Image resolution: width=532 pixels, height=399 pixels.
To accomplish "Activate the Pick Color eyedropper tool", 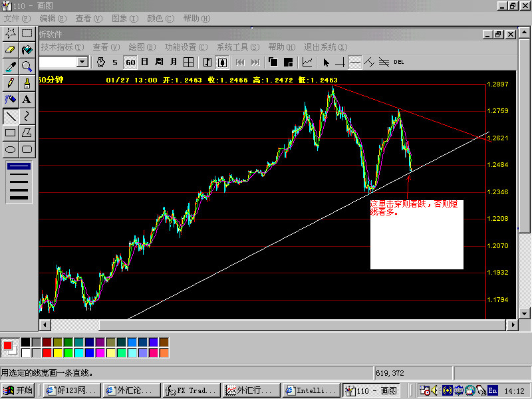I will click(x=11, y=66).
